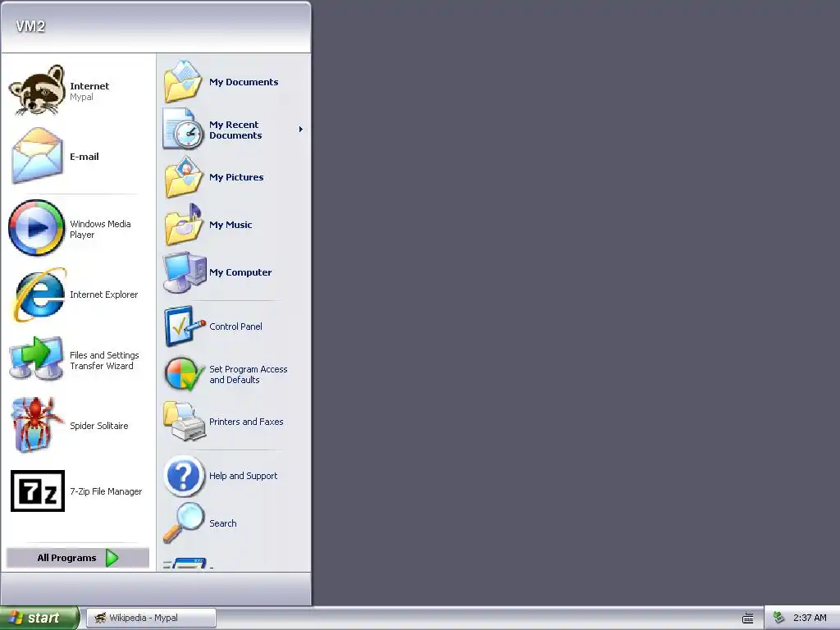This screenshot has height=630, width=840.
Task: Click the My Recent Documents label
Action: coord(235,130)
